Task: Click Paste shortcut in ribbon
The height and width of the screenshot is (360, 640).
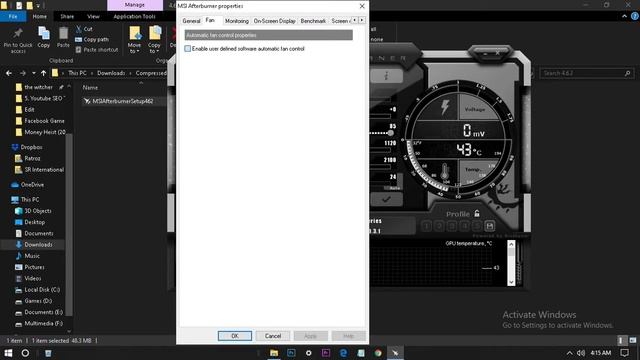Action: [97, 50]
